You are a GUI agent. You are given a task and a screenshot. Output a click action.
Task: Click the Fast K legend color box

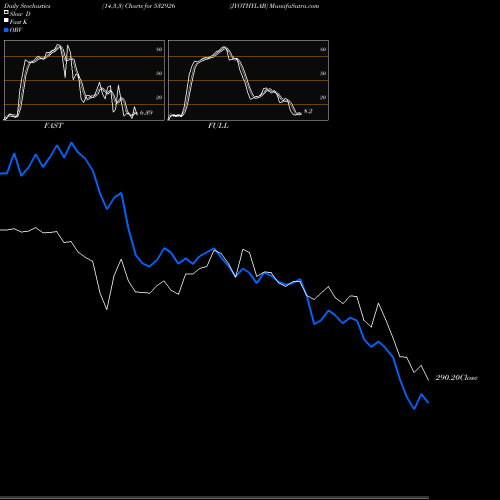pyautogui.click(x=6, y=20)
